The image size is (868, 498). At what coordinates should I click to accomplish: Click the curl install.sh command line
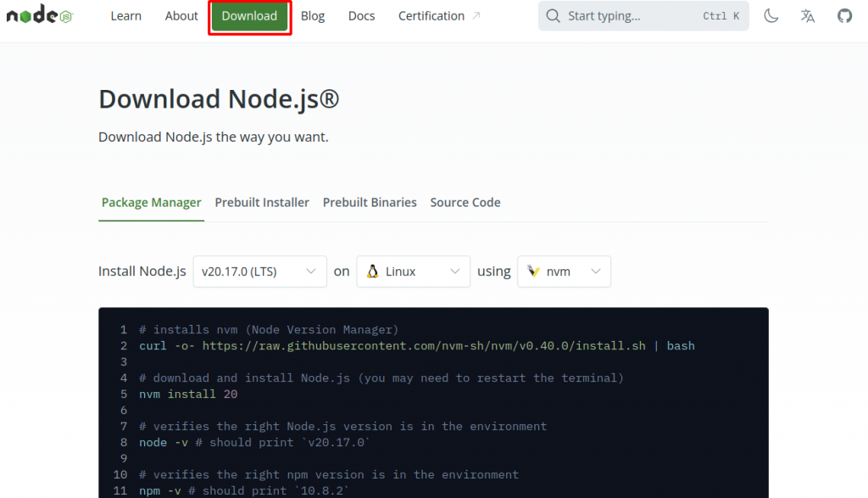pyautogui.click(x=417, y=345)
